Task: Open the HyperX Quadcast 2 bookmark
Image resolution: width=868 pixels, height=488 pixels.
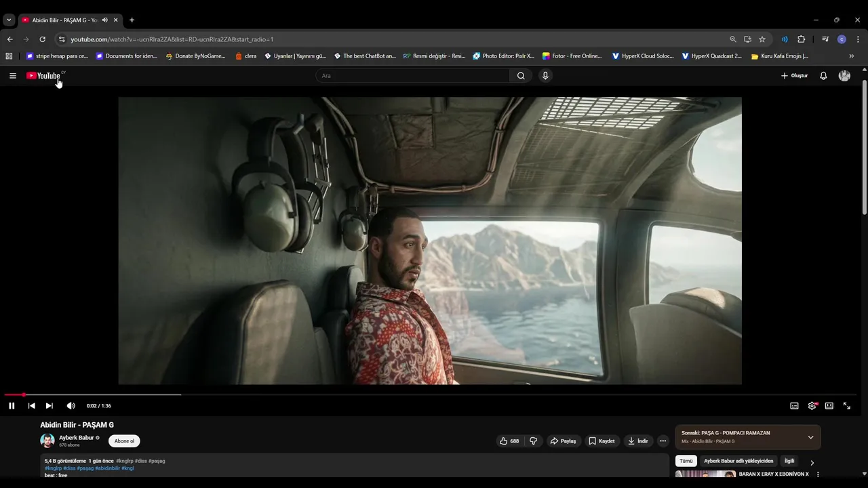Action: 712,56
